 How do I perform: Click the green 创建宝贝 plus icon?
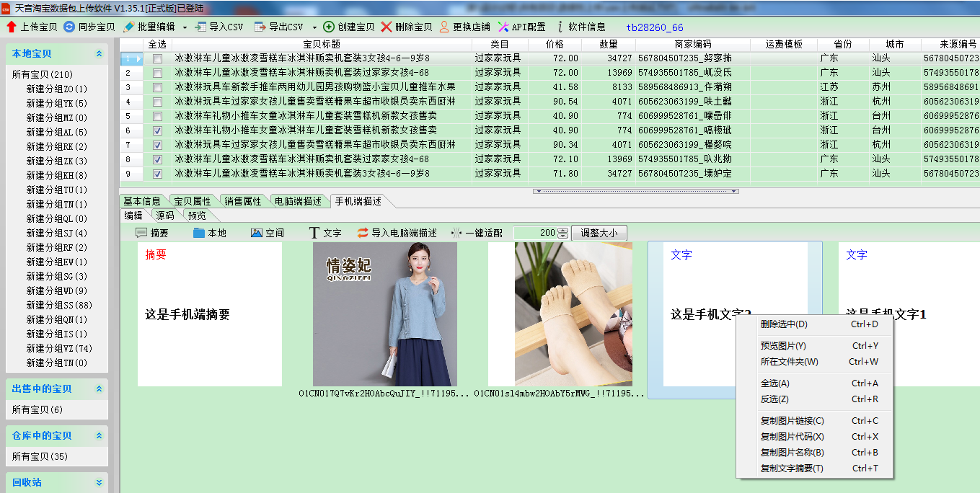[x=329, y=27]
